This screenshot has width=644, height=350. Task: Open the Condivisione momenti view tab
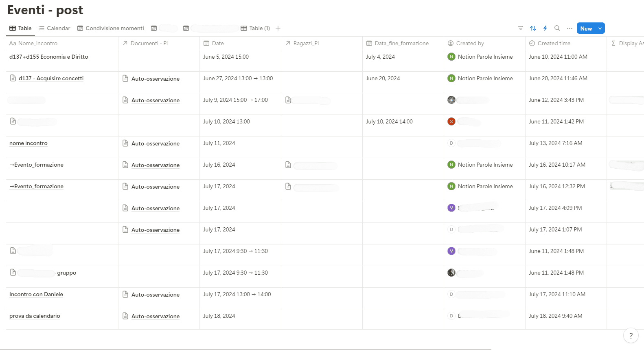111,28
